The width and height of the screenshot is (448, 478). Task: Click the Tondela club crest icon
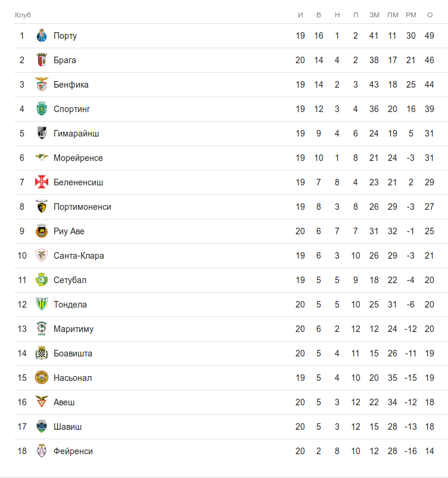click(42, 305)
